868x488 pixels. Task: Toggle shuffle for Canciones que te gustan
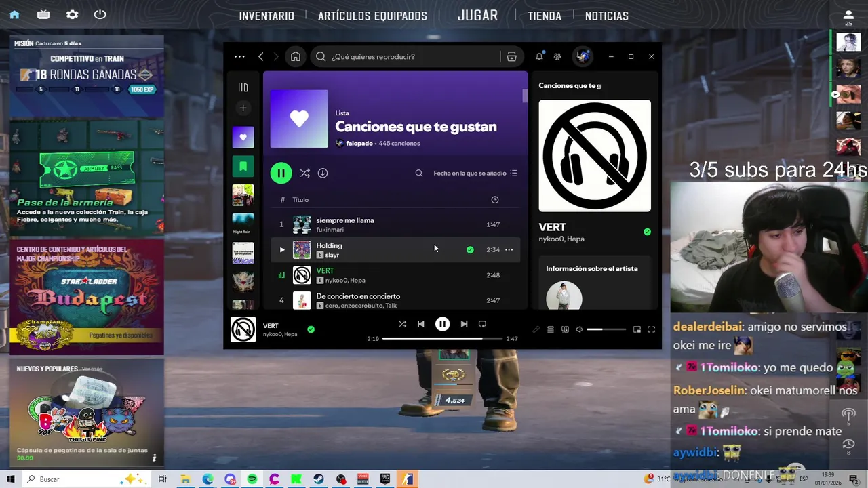pyautogui.click(x=304, y=174)
